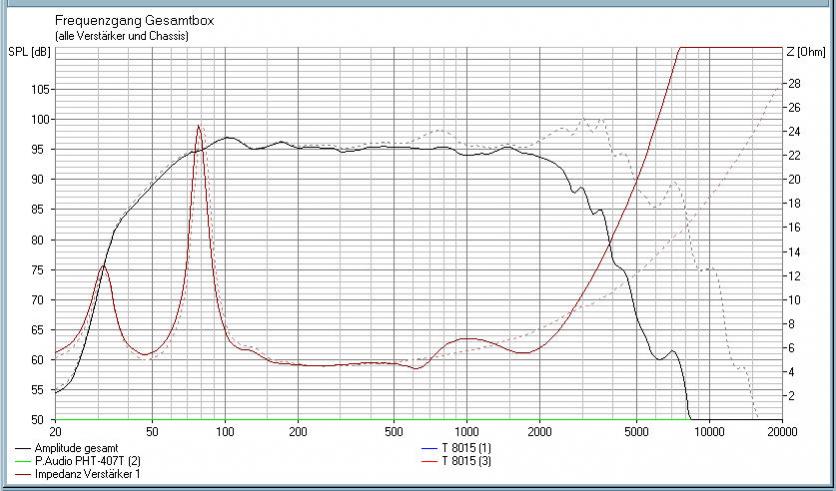
Task: Select the subtitle "(alle Verstärker und Chassis)"
Action: click(x=122, y=36)
